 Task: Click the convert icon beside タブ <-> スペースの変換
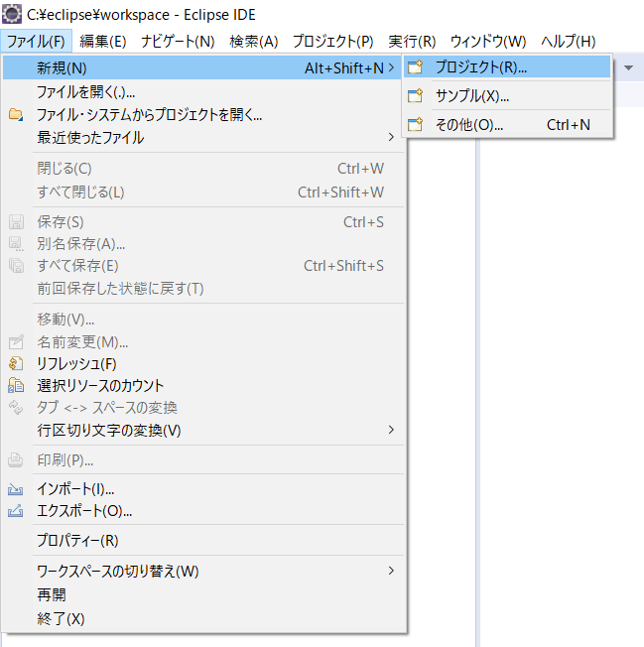(16, 407)
